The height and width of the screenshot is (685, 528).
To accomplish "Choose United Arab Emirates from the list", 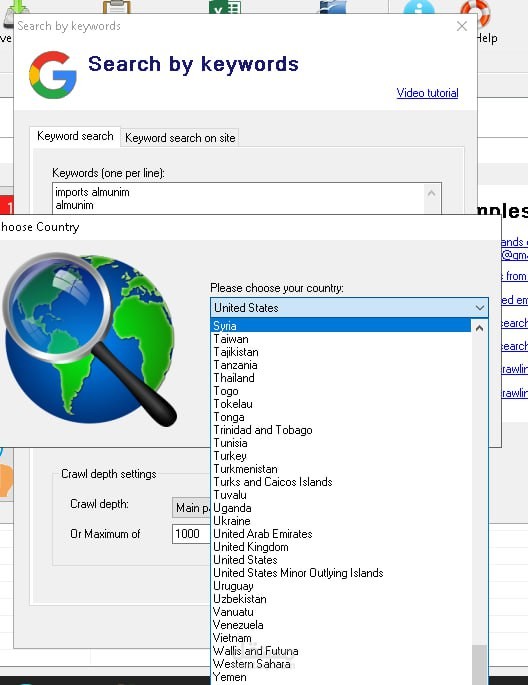I will (x=341, y=534).
